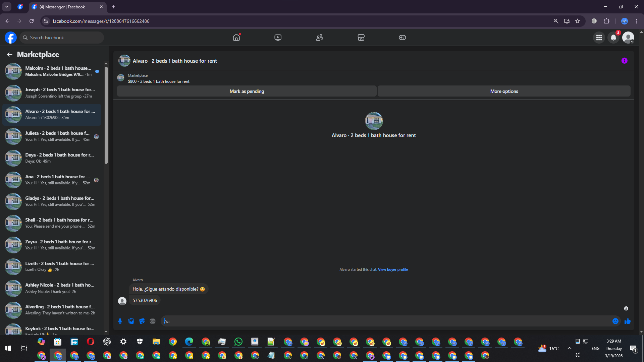
Task: Open the Facebook menu grid icon
Action: click(x=599, y=38)
